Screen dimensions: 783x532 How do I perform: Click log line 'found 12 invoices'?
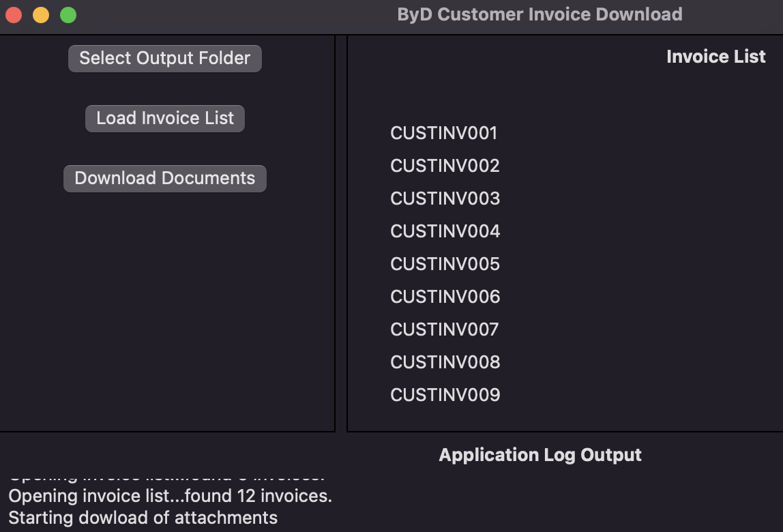171,496
